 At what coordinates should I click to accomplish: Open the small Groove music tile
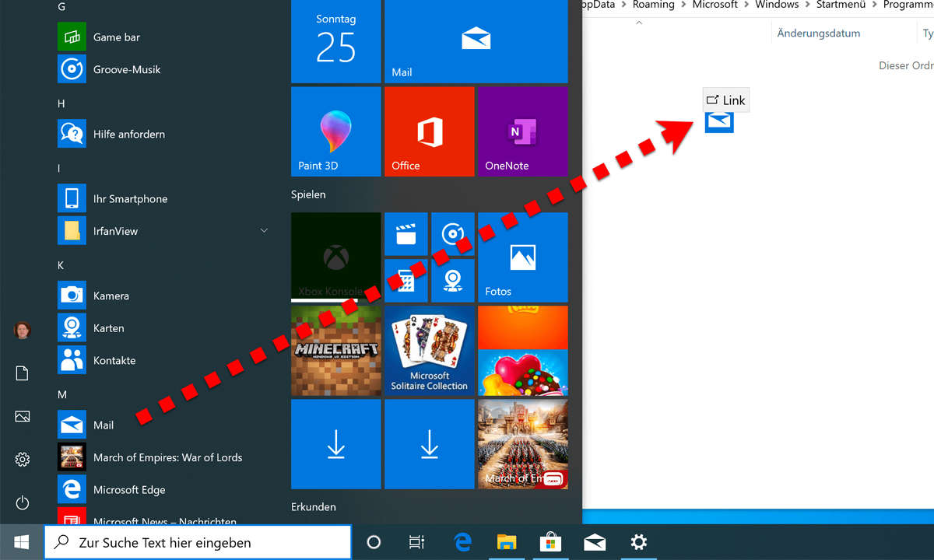pos(453,234)
